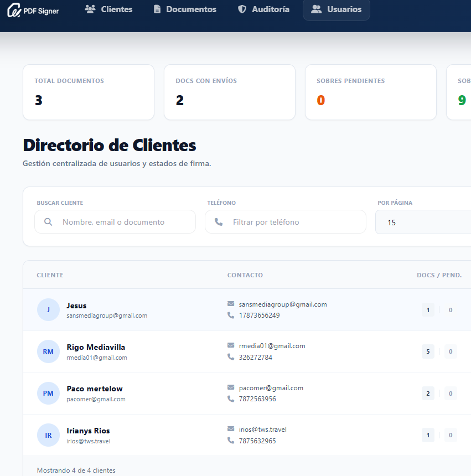Click the Cliente column header
Image resolution: width=471 pixels, height=476 pixels.
50,275
